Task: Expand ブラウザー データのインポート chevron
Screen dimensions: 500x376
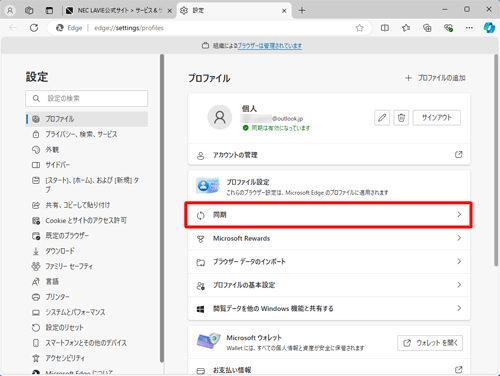Action: (x=459, y=261)
